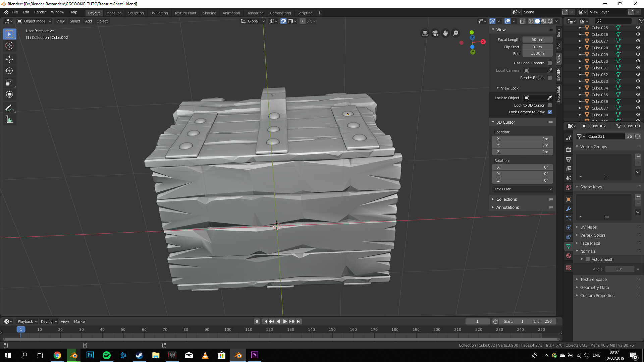The image size is (644, 362).
Task: Select the Rotate tool
Action: pos(9,71)
